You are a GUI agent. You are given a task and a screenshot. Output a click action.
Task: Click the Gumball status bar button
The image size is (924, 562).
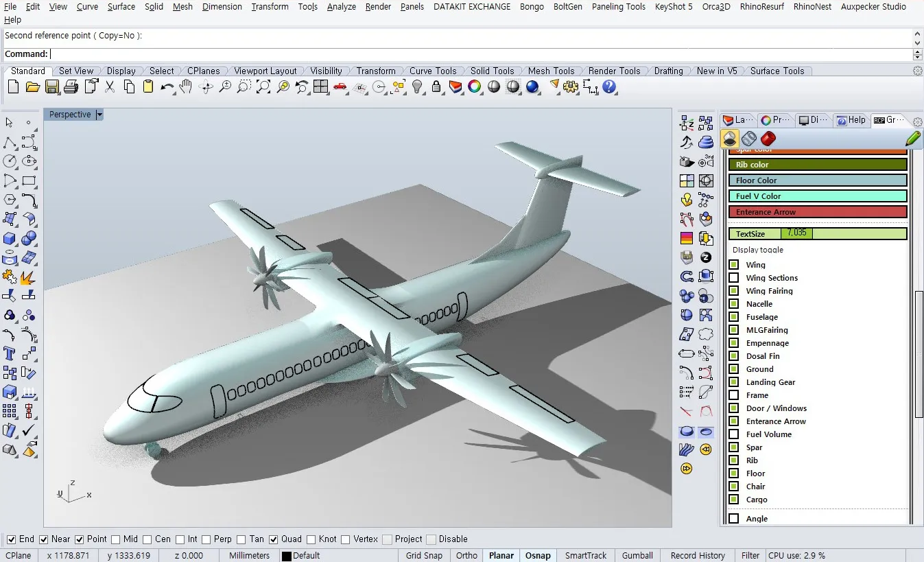tap(637, 556)
